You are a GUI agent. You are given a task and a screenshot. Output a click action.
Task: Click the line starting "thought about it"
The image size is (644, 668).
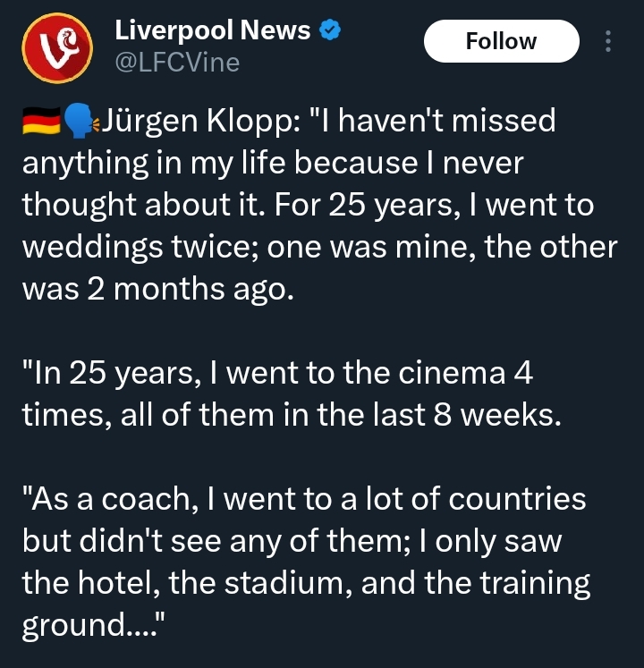308,205
